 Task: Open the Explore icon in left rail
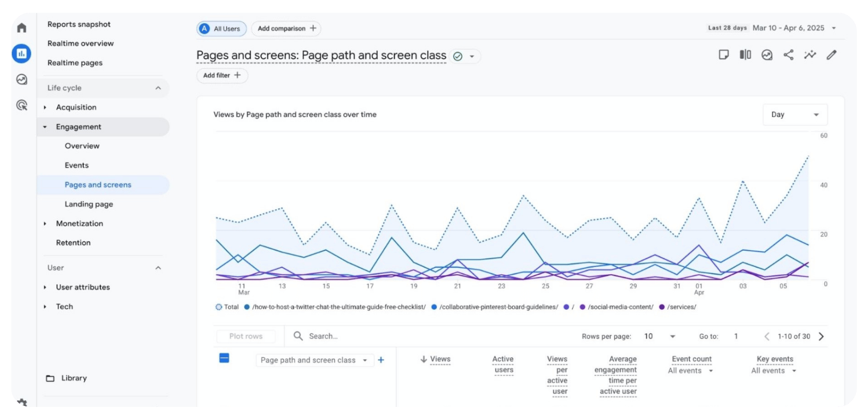(22, 79)
